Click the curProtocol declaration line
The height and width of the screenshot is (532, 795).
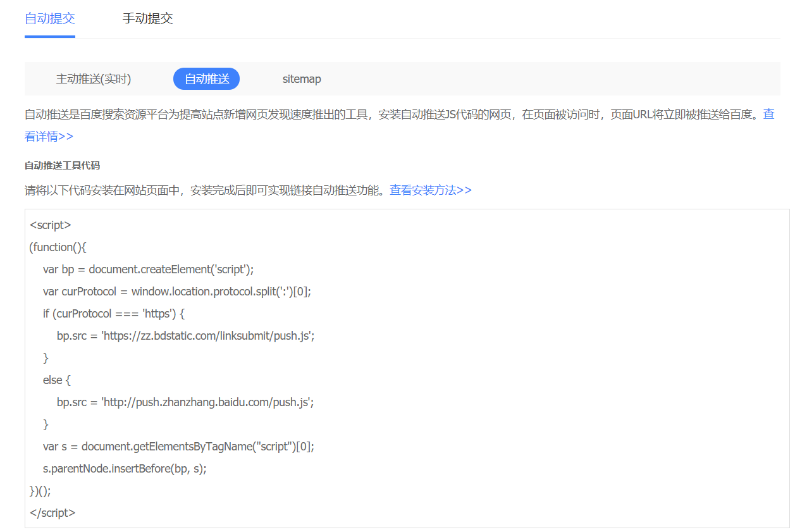click(177, 291)
